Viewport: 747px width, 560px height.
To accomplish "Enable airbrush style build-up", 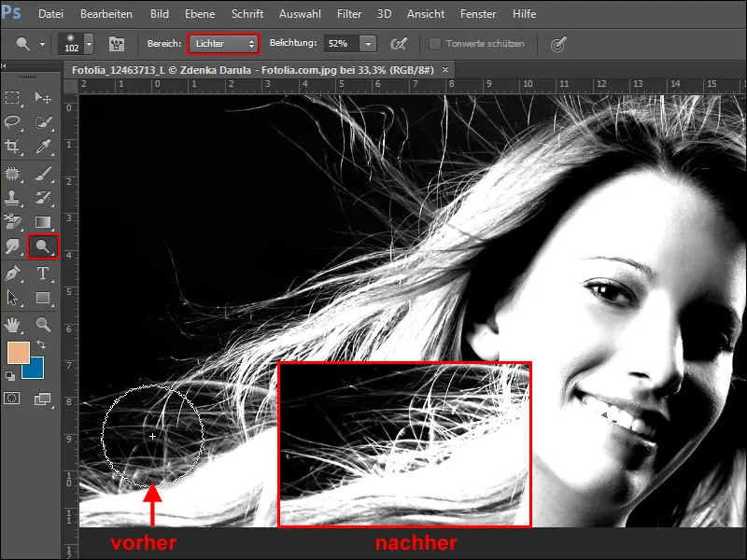I will pyautogui.click(x=399, y=44).
